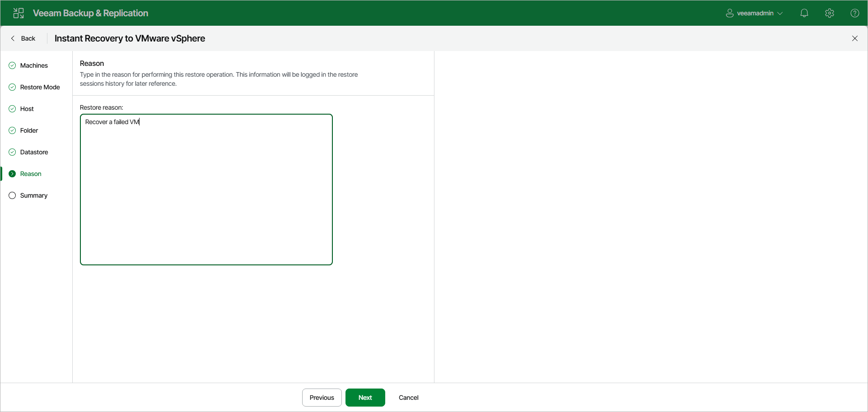This screenshot has height=412, width=868.
Task: Select the Reason wizard step
Action: 31,174
